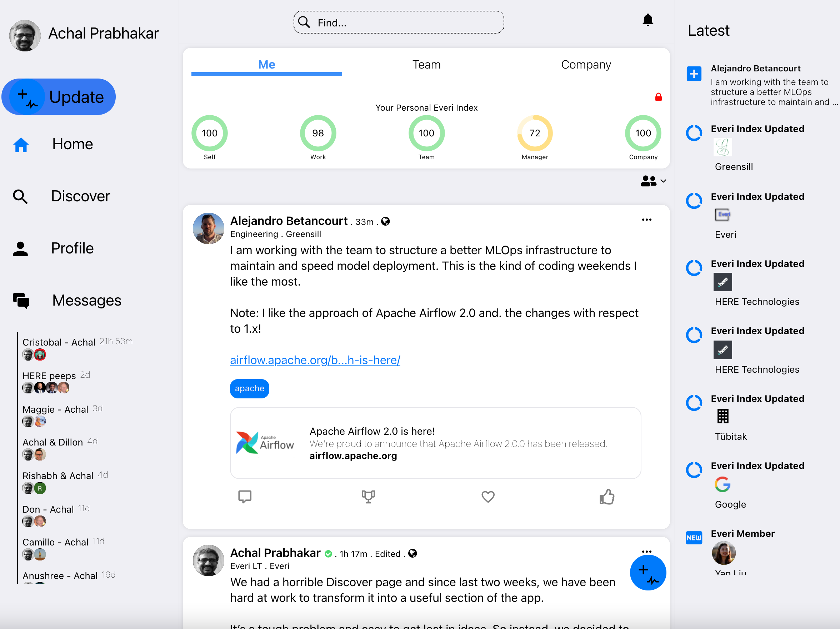Toggle thumbs-up on Alejandro's post
840x629 pixels.
(606, 497)
